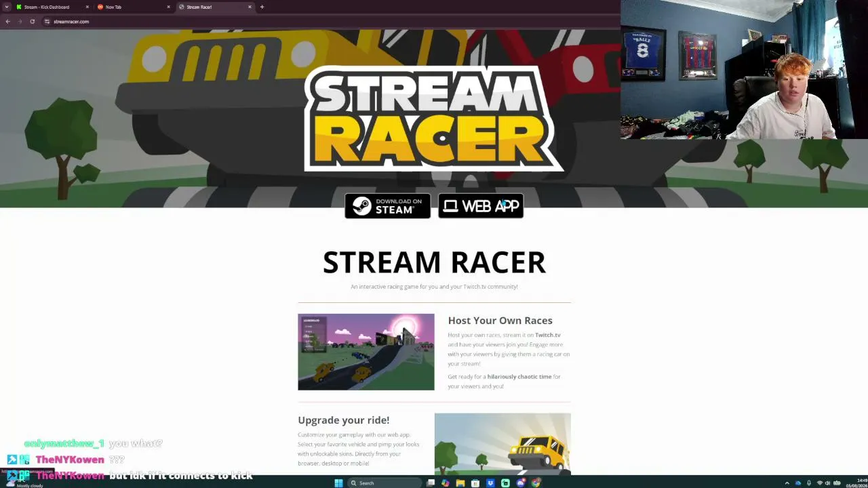Screen dimensions: 868x488
Task: Click the Stream Racer logo banner
Action: click(x=434, y=118)
